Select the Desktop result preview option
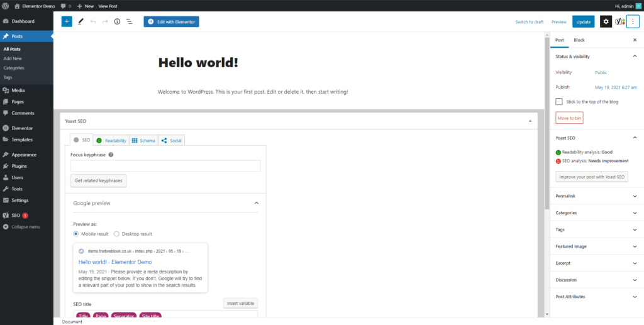Image resolution: width=644 pixels, height=325 pixels. coord(116,234)
